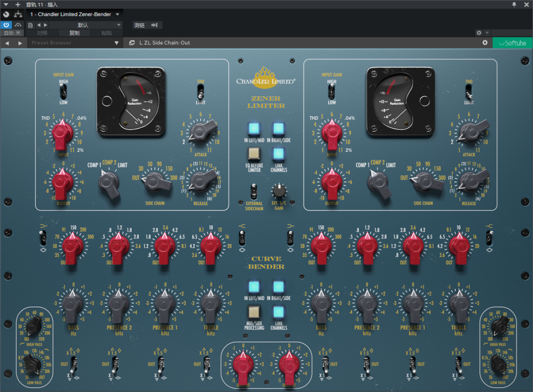Click left channel red INPUT knob
The image size is (533, 392).
pos(62,134)
